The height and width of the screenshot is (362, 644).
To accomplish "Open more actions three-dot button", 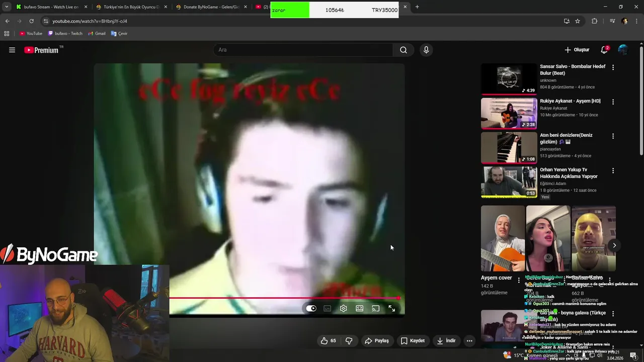I will click(x=469, y=341).
